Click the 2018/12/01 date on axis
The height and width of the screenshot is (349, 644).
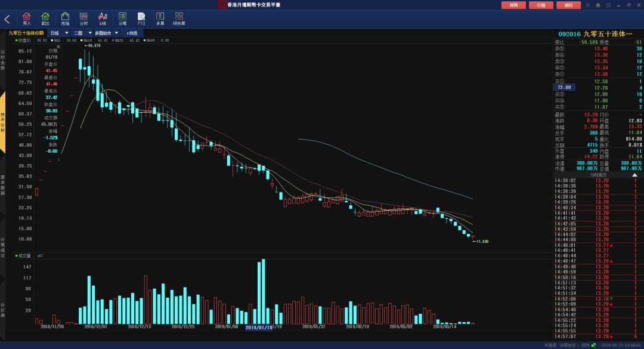[x=95, y=326]
